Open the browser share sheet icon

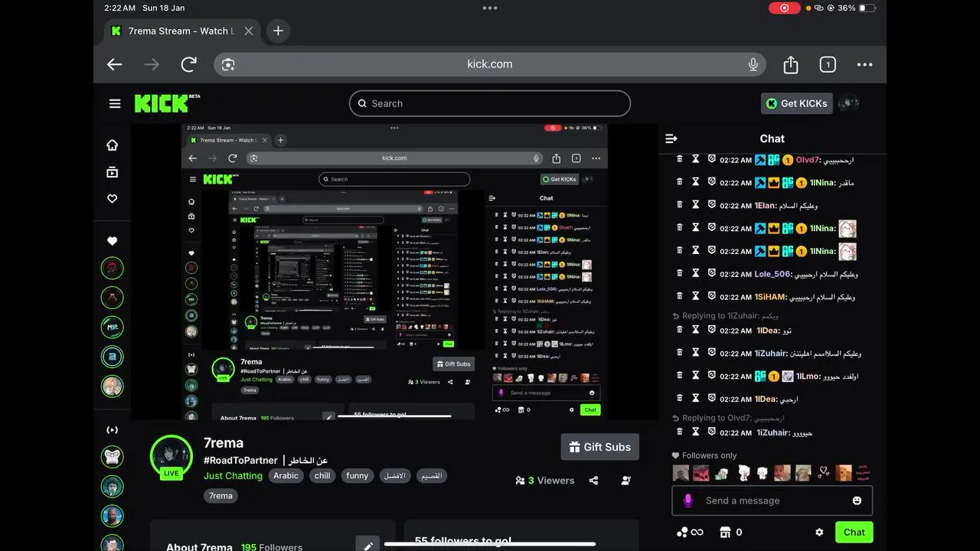click(791, 64)
